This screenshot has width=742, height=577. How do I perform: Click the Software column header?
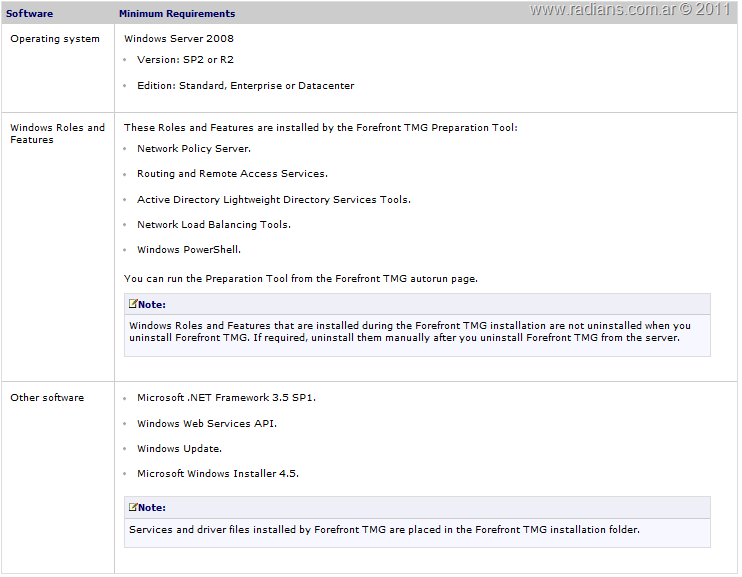29,14
